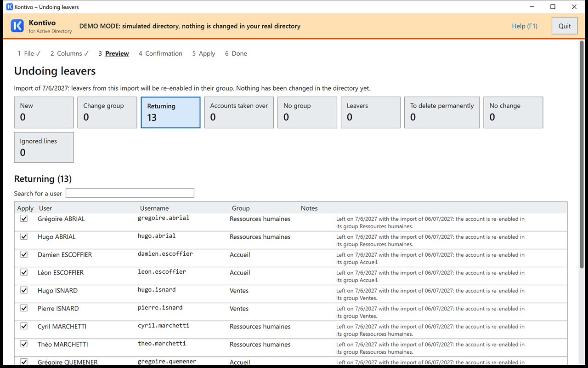Open step 5 Apply
This screenshot has height=368, width=588.
204,53
